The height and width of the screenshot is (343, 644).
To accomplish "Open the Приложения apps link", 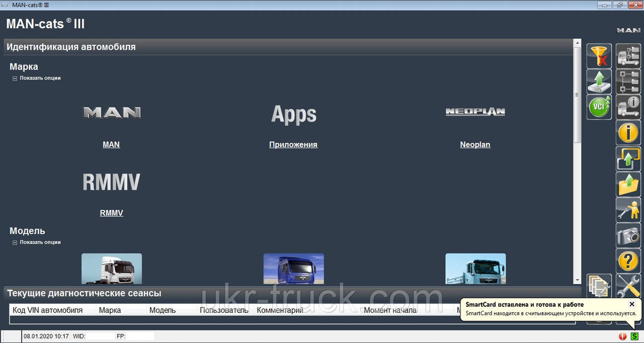I will [x=293, y=145].
